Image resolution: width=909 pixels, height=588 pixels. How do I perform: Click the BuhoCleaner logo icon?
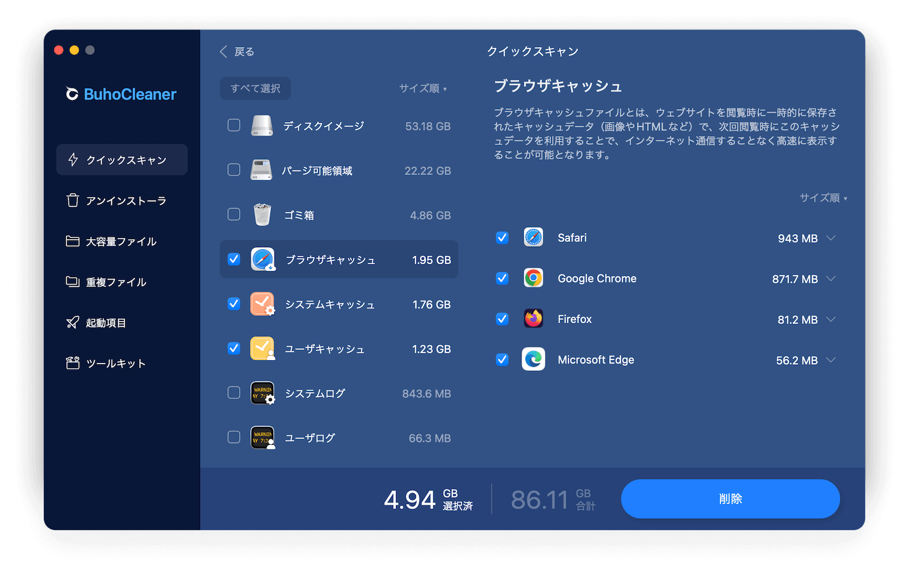tap(72, 94)
